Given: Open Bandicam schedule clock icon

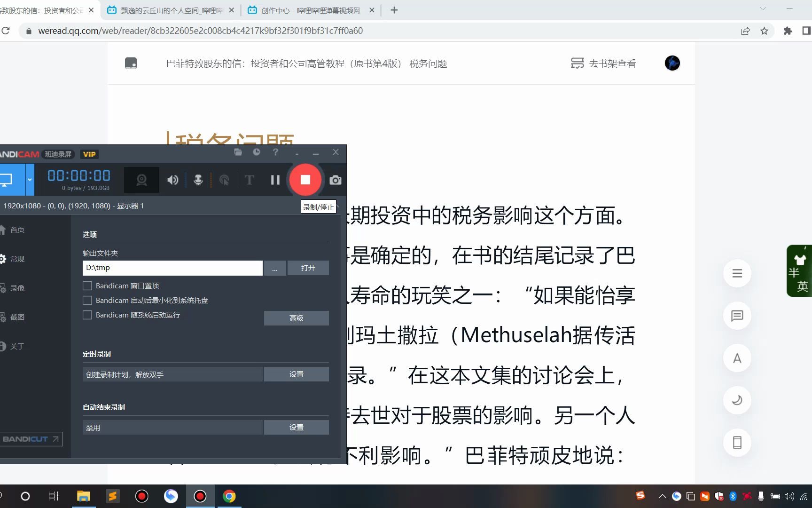Looking at the screenshot, I should 257,152.
